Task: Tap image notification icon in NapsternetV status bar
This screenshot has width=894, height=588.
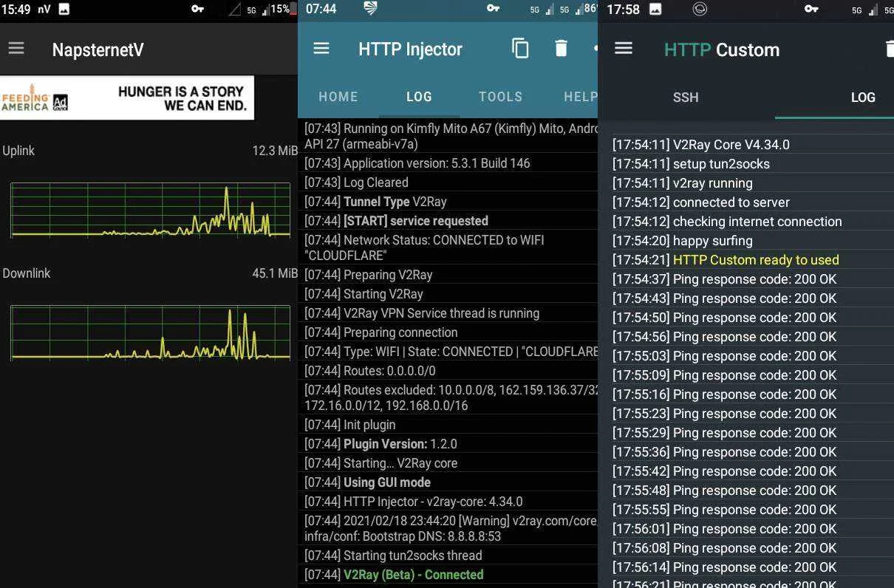Action: click(x=64, y=9)
